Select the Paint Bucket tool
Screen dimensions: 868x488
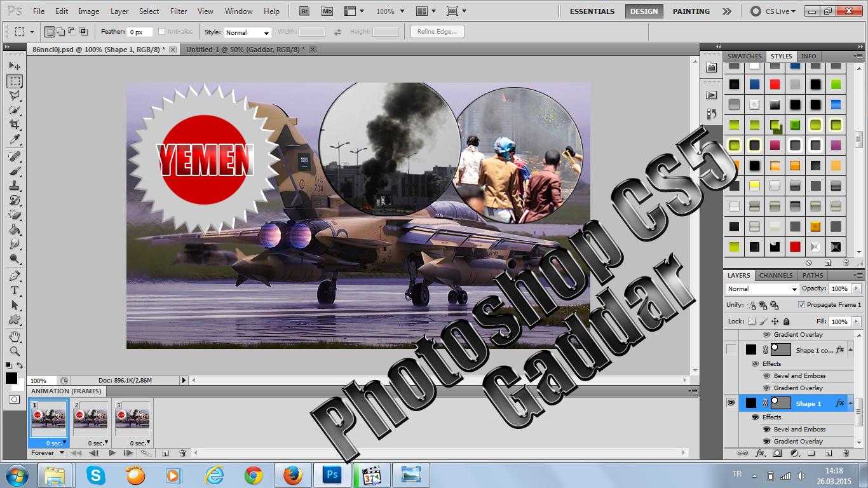coord(15,229)
